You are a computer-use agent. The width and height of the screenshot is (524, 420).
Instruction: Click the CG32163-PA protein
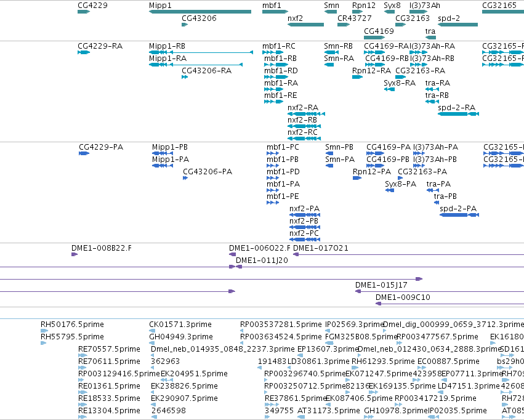pos(400,178)
